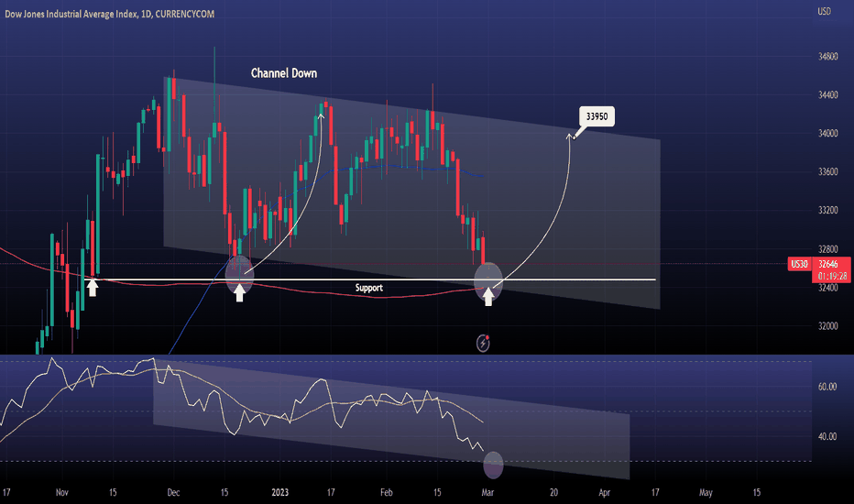Click the 2023 label on time axis
Screen dimensions: 854x504
(280, 493)
